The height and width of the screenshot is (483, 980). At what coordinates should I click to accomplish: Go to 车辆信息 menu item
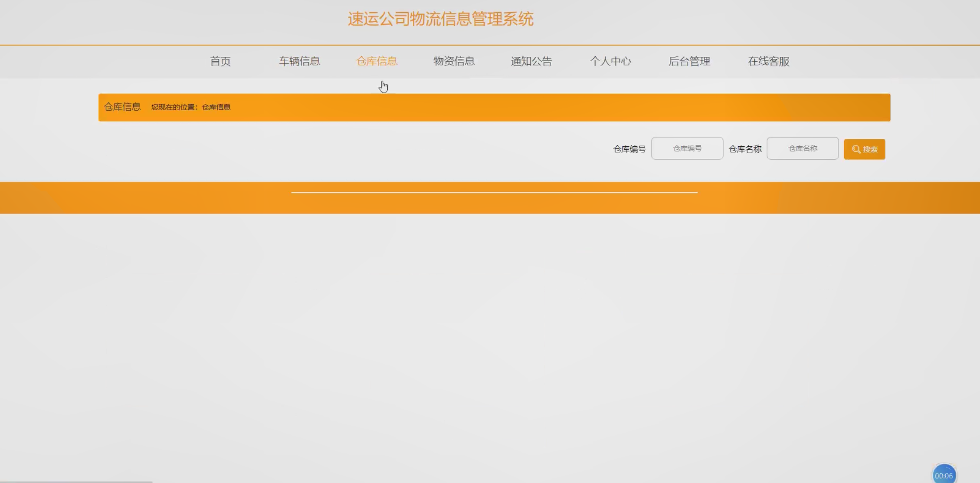(299, 61)
